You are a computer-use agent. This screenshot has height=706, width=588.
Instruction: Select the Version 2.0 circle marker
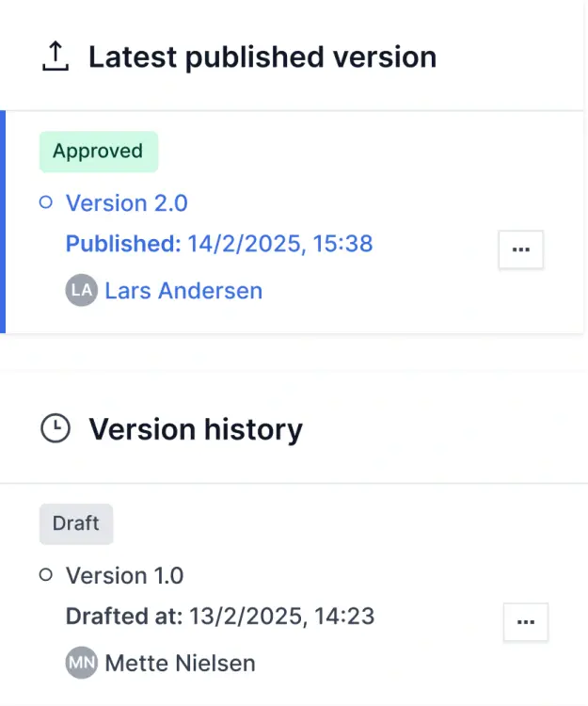(45, 202)
